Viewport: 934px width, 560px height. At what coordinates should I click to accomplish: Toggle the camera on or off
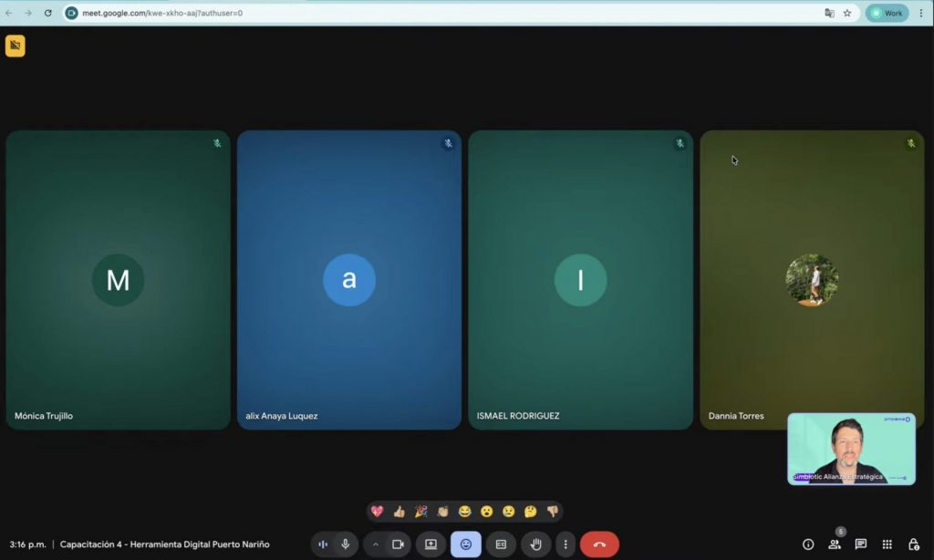398,544
